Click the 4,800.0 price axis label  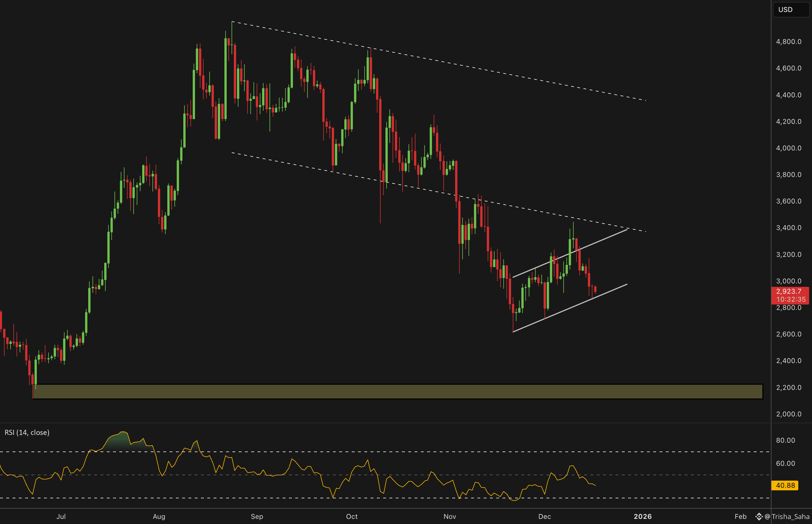(789, 41)
